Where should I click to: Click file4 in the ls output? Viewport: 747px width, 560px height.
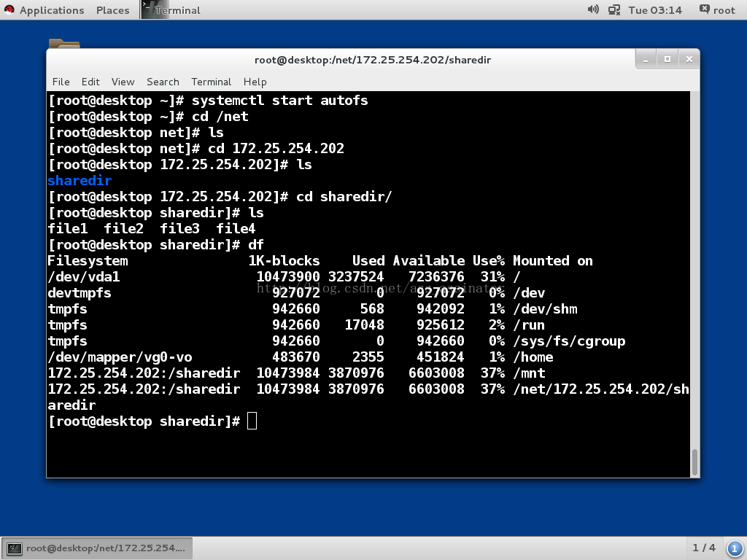click(x=236, y=228)
